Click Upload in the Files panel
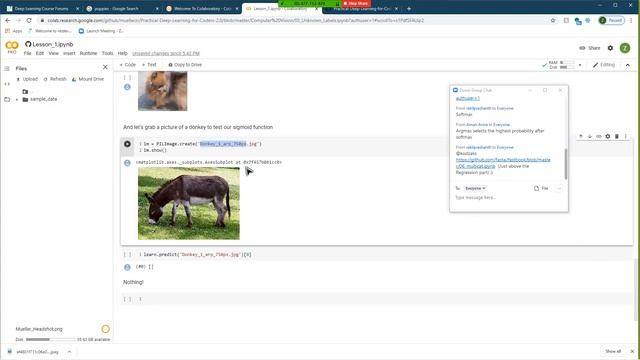This screenshot has width=640, height=360. (x=27, y=79)
